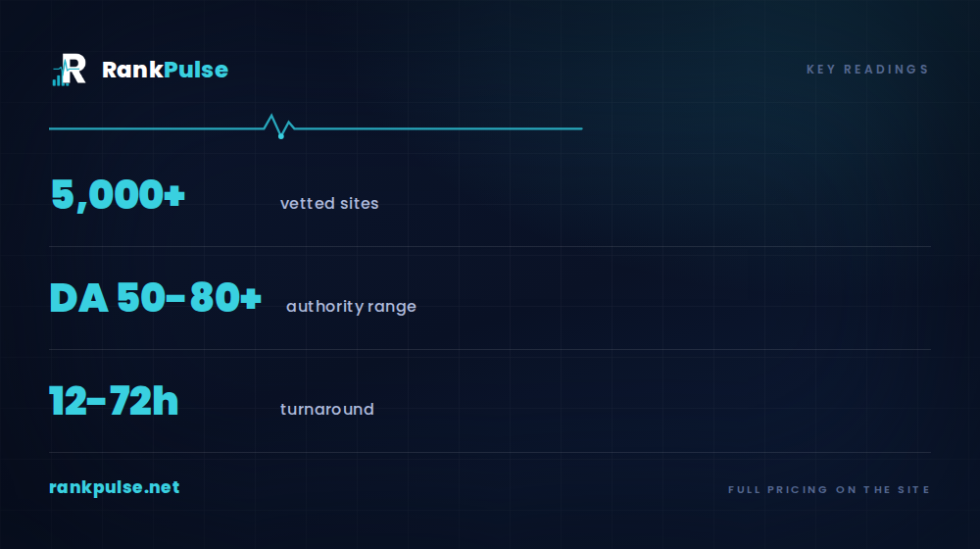The height and width of the screenshot is (549, 980).
Task: Open the rankpulse.net link
Action: pos(115,487)
